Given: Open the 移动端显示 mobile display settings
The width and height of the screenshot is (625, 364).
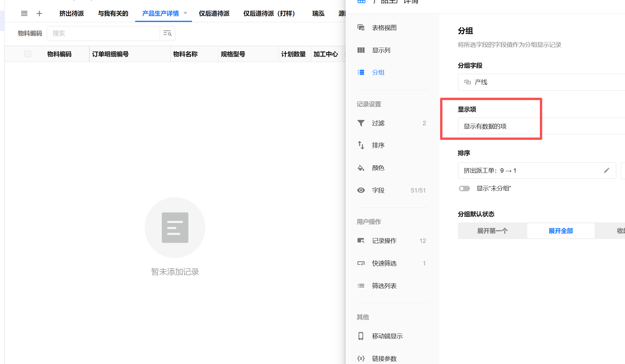Looking at the screenshot, I should [x=387, y=336].
